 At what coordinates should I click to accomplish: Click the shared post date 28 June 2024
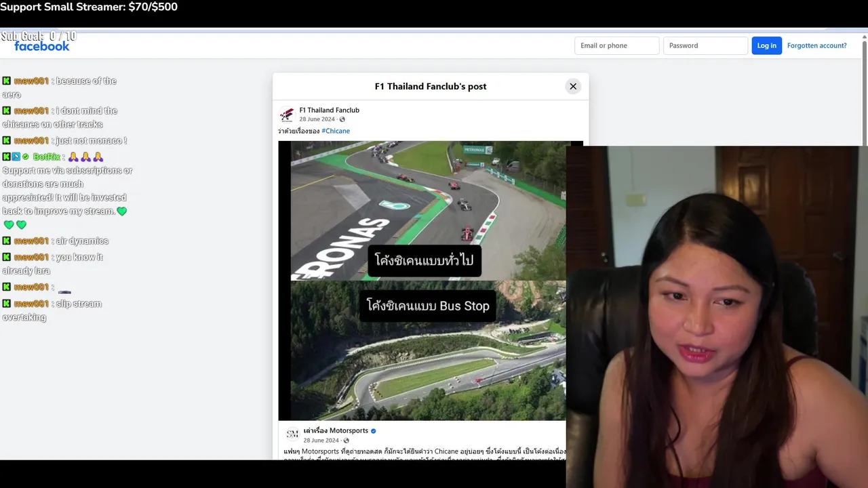tap(321, 441)
